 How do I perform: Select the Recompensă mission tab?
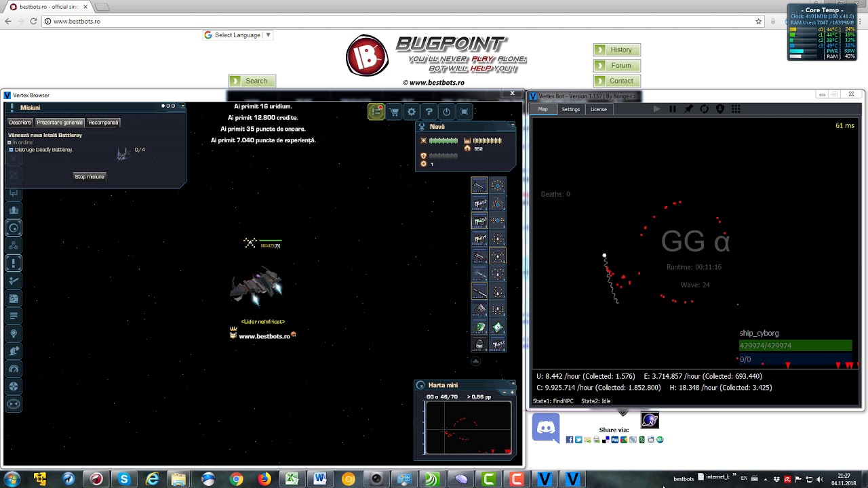coord(103,123)
